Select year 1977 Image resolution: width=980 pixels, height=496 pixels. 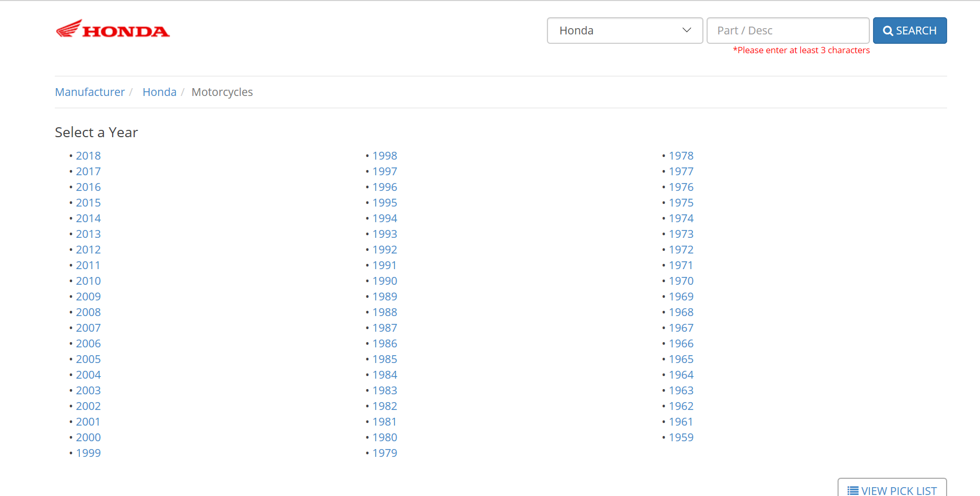(x=681, y=172)
